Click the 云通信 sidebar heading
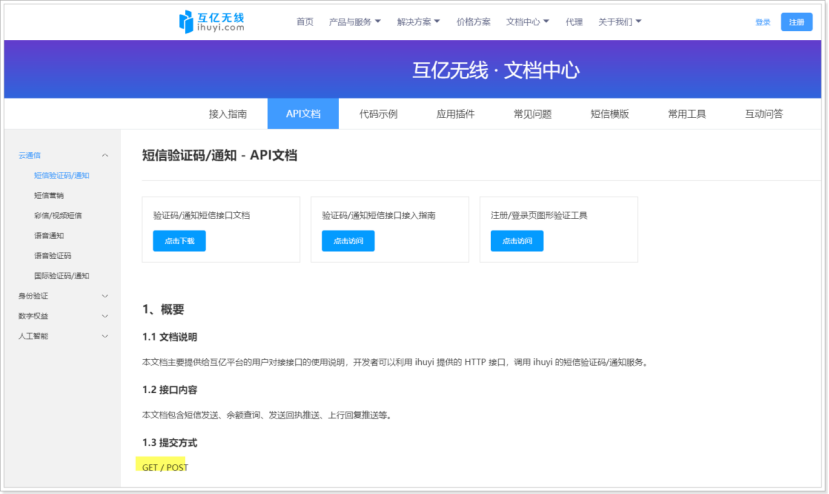Screen dimensions: 829x494 coord(29,155)
